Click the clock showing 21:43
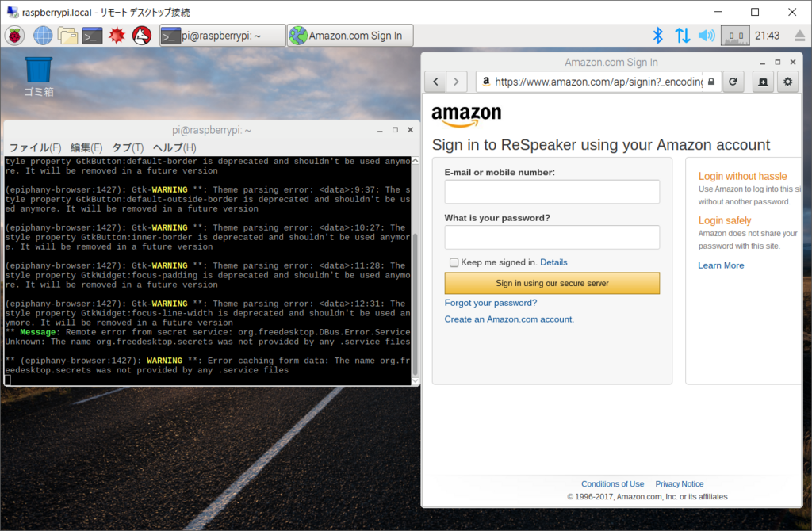812x531 pixels. coord(767,36)
